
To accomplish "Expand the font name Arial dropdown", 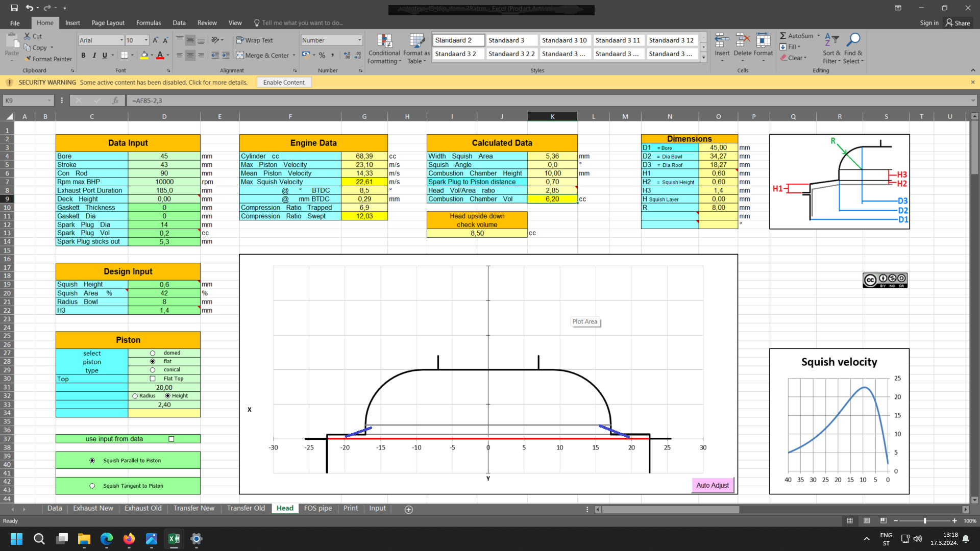I will 121,40.
